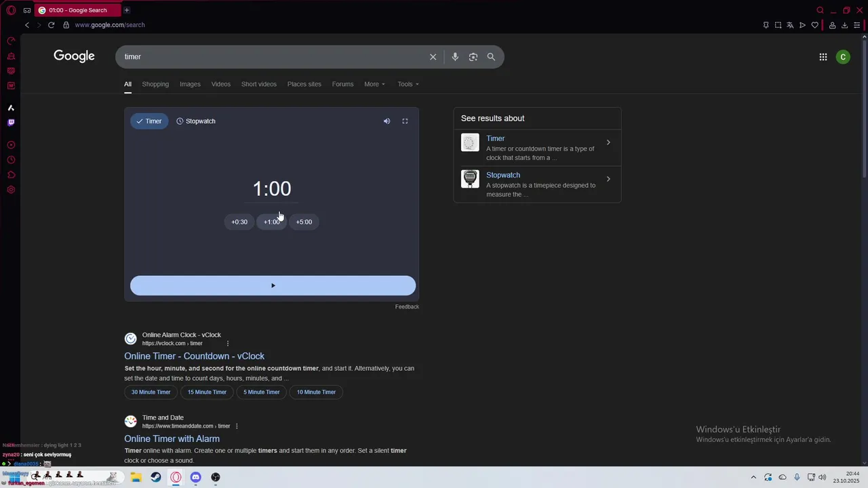This screenshot has height=488, width=868.
Task: Open the 10 Minute Timer chip
Action: click(x=316, y=392)
